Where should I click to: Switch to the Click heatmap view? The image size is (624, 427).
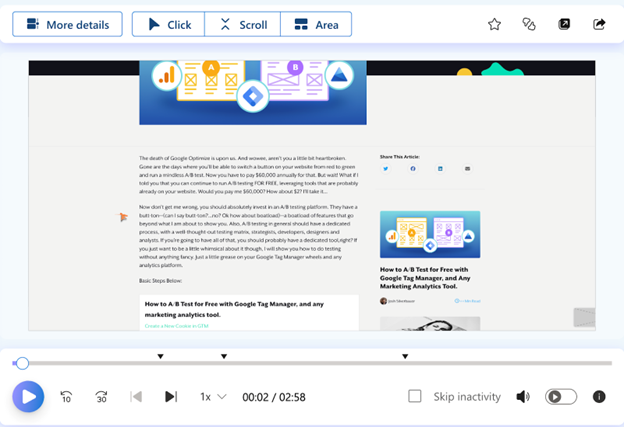pyautogui.click(x=168, y=24)
